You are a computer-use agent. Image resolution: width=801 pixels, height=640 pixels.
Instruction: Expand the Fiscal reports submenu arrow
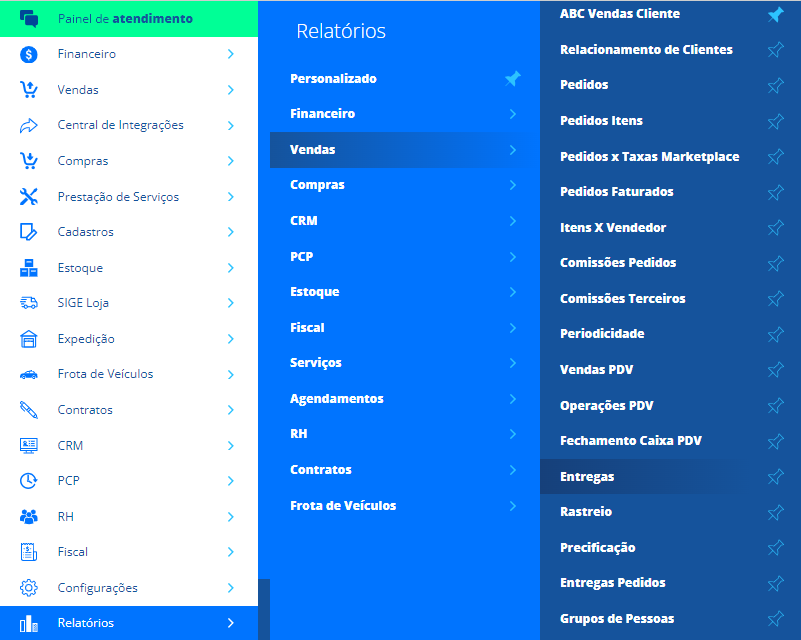pyautogui.click(x=513, y=327)
